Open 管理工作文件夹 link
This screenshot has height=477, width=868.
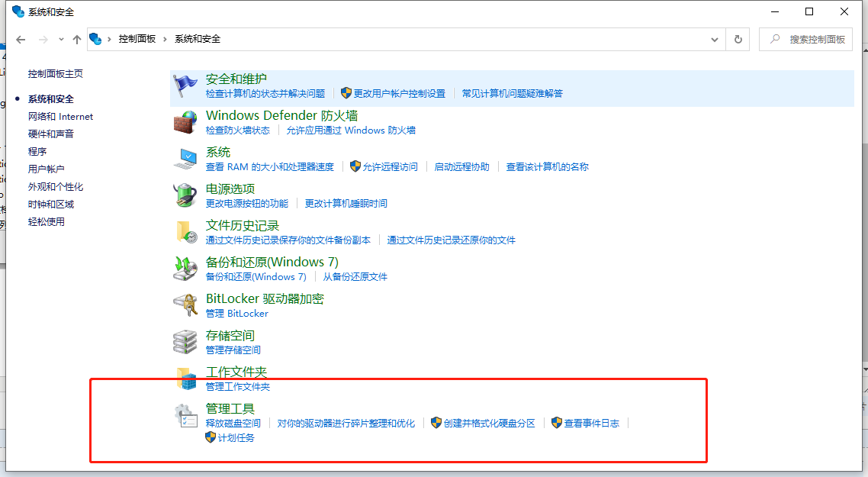point(237,386)
